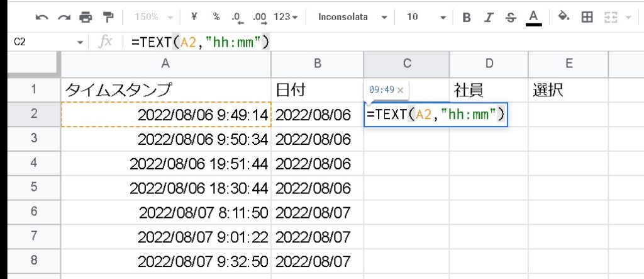Click the formula bar input field

click(x=377, y=42)
